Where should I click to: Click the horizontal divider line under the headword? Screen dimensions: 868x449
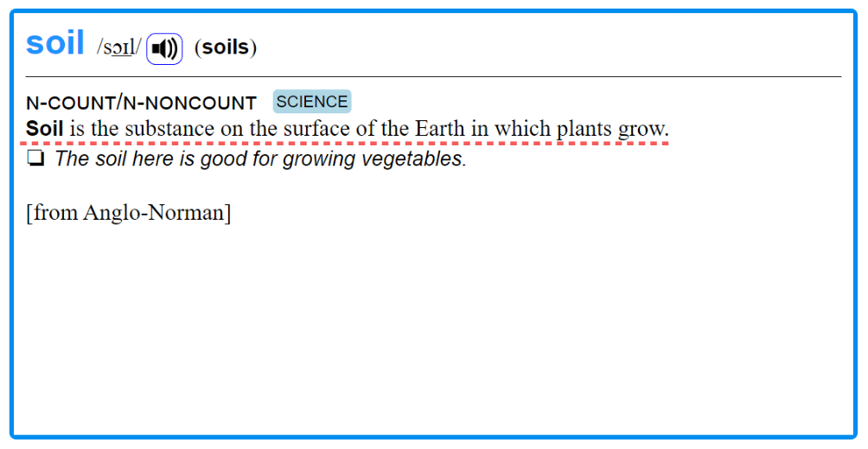(x=433, y=76)
